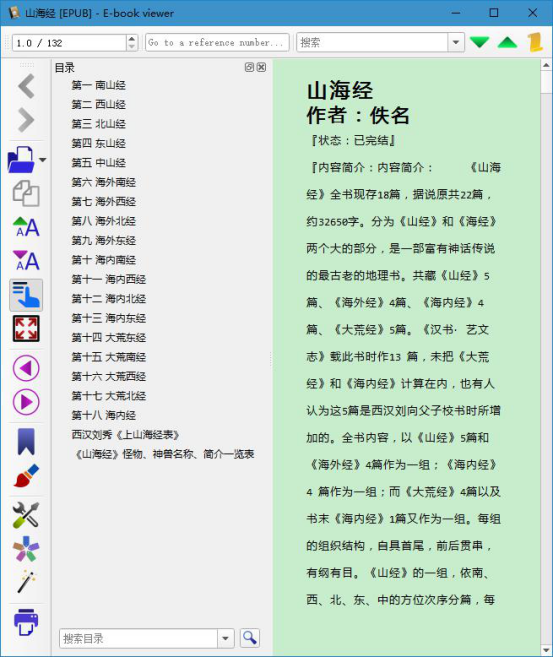Go to the previous page with the purple arrow
The width and height of the screenshot is (553, 657).
point(26,368)
